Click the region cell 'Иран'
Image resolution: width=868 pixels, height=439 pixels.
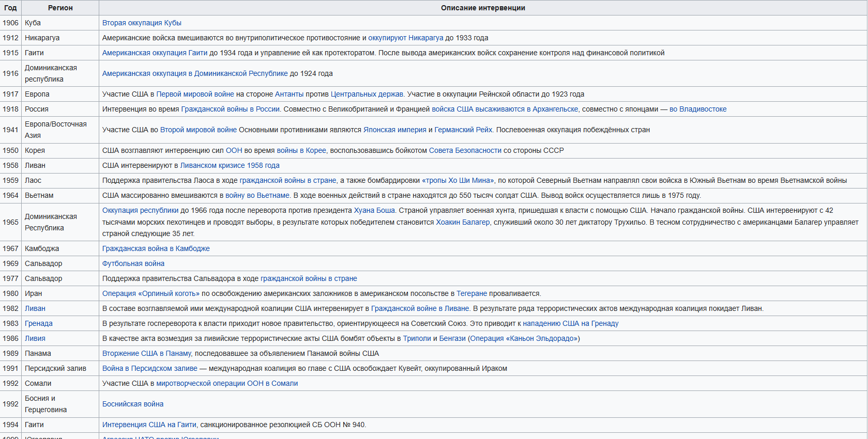point(60,293)
